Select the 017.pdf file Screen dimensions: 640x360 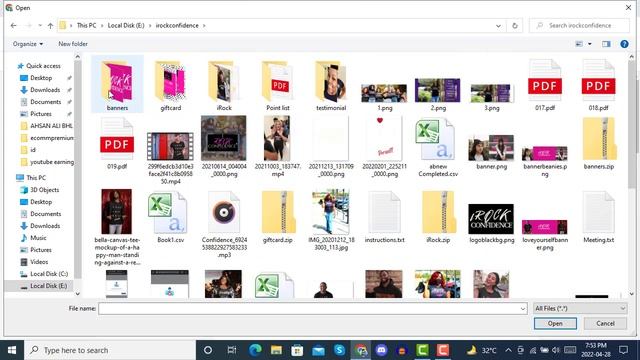[545, 85]
